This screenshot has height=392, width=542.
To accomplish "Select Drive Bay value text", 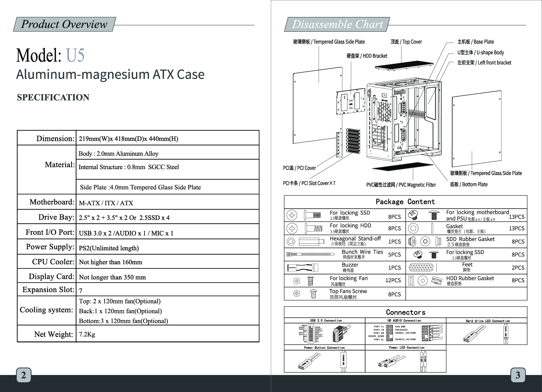I will click(124, 218).
